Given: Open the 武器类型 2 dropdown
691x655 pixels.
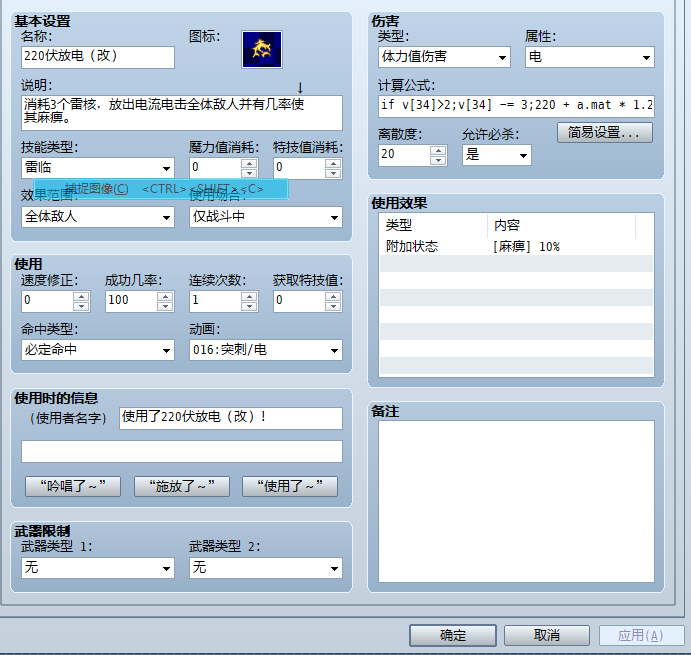Looking at the screenshot, I should pyautogui.click(x=266, y=568).
